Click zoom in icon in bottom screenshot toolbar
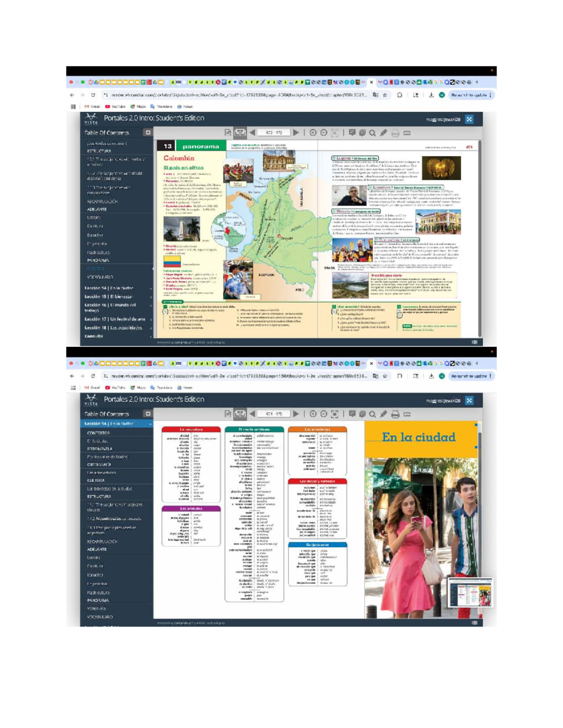Screen dimensions: 563x728 (313, 414)
